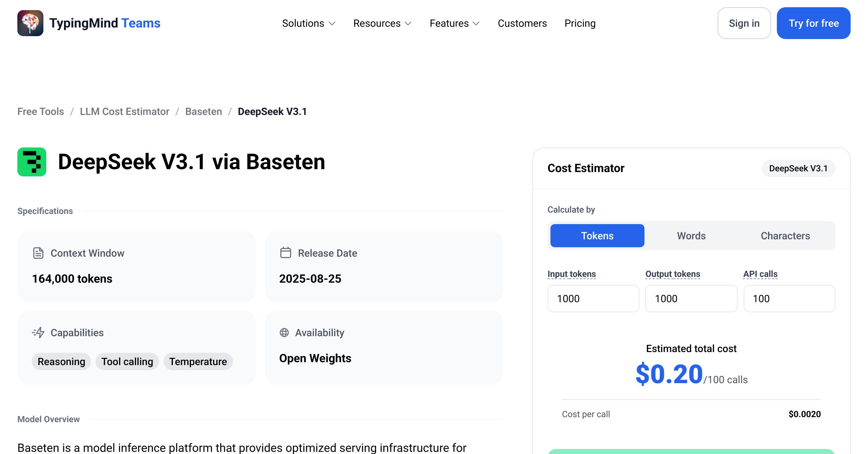Click the green Baseten logo icon
Viewport: 868px width, 454px height.
[32, 162]
